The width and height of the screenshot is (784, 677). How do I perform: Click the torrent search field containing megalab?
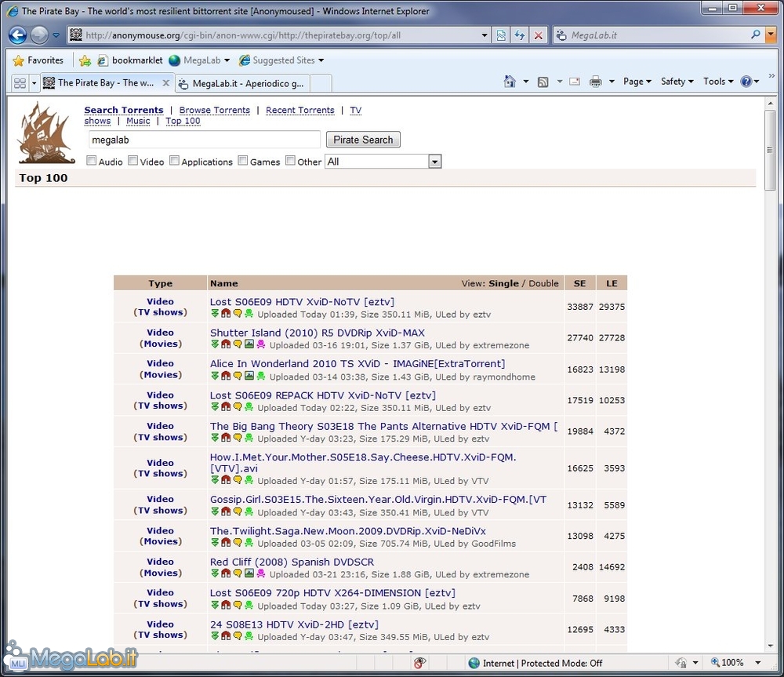pyautogui.click(x=205, y=140)
